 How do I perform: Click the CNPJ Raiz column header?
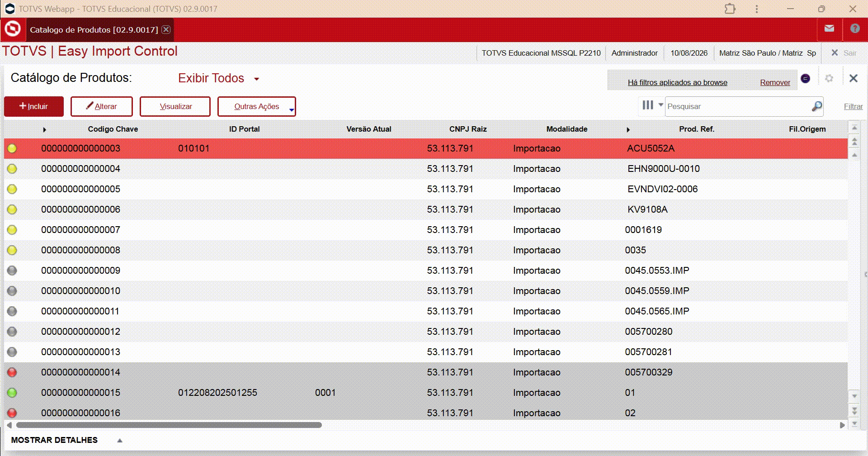click(x=468, y=129)
